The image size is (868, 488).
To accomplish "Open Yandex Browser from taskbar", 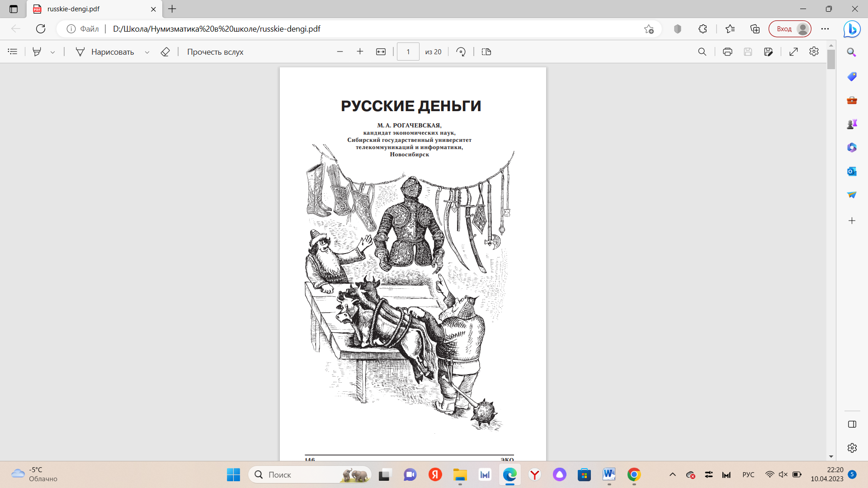I will click(x=535, y=474).
